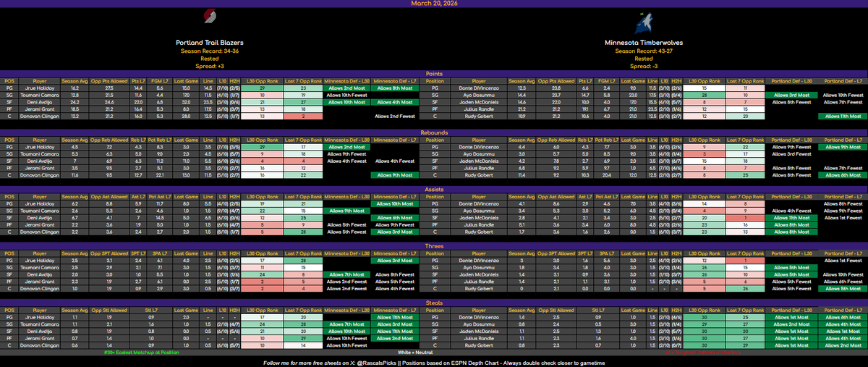
Task: Click the Portland Def - L7 header in Points
Action: (842, 80)
